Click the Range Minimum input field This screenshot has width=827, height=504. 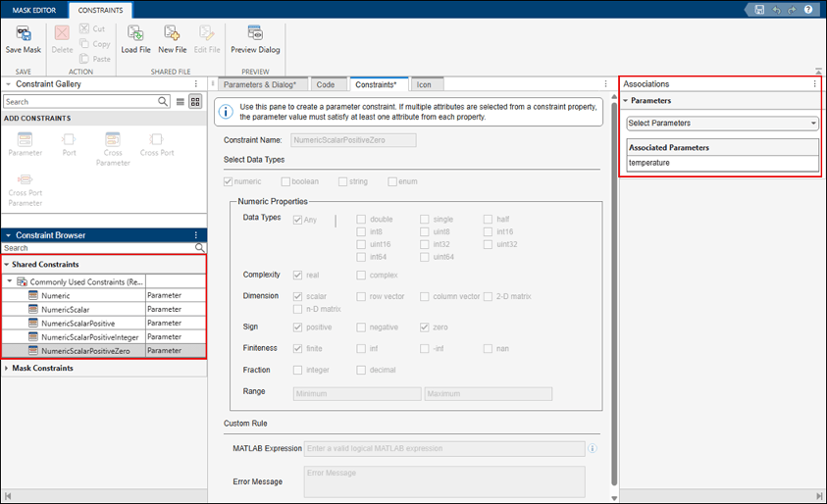pyautogui.click(x=357, y=394)
